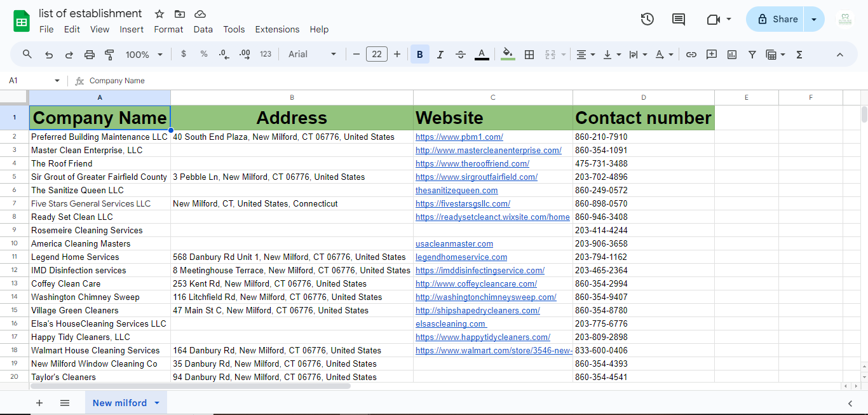This screenshot has height=415, width=868.
Task: Open the Share options dropdown arrow
Action: pyautogui.click(x=814, y=19)
